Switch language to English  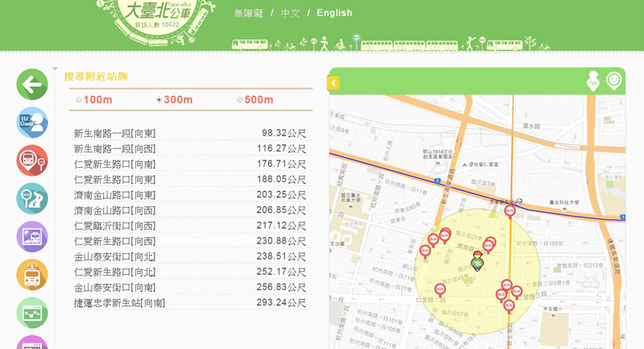pyautogui.click(x=334, y=13)
